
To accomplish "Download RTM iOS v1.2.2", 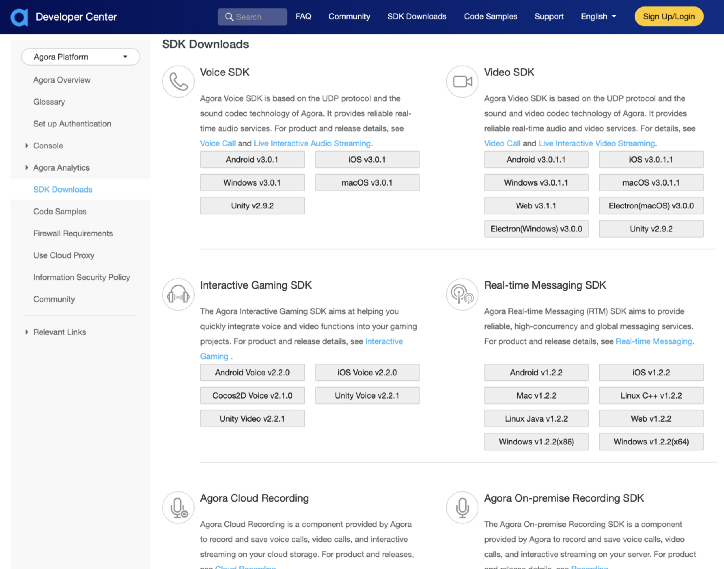I will tap(651, 373).
